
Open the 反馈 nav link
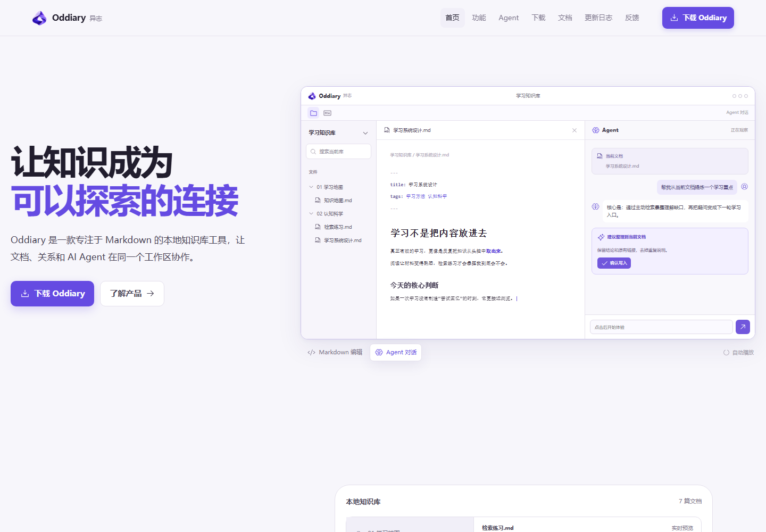[x=632, y=18]
